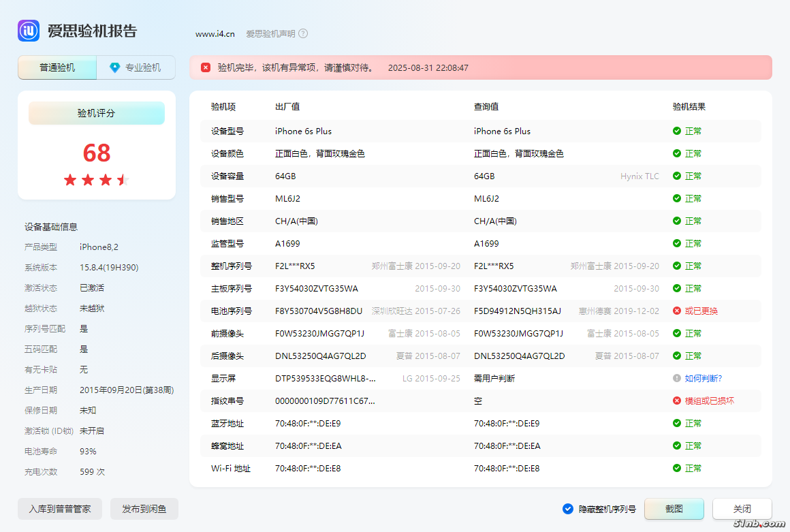Open the 爱思验机声明 link
Screen dimensions: 790x532
tap(270, 34)
